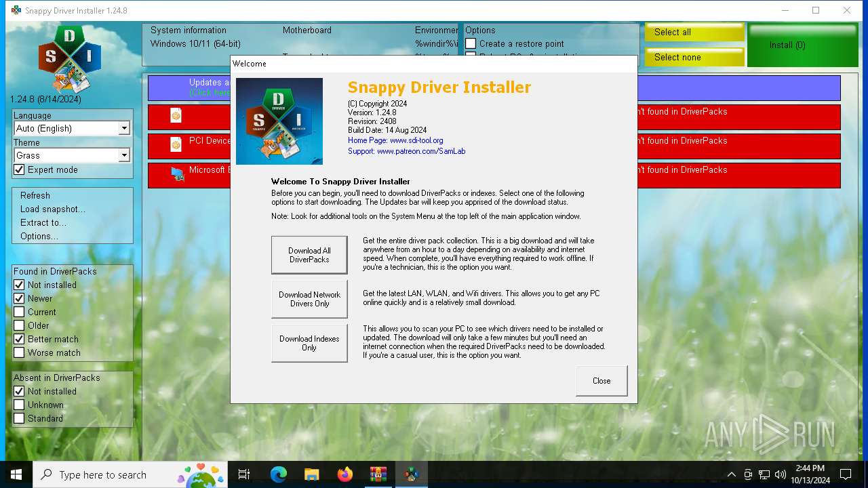Viewport: 868px width, 488px height.
Task: Open the www.sdi-tool.org home page link
Action: [416, 140]
